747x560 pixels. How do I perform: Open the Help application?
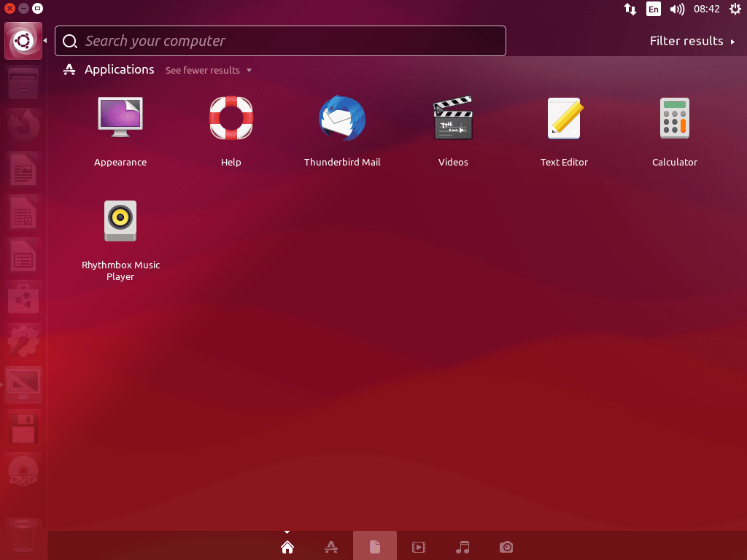(x=231, y=118)
